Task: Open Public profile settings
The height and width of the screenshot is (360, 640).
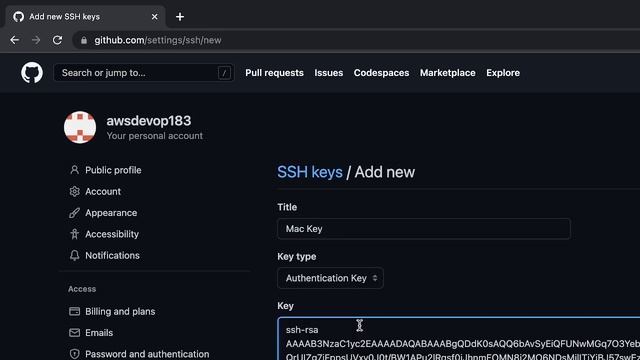Action: click(113, 170)
